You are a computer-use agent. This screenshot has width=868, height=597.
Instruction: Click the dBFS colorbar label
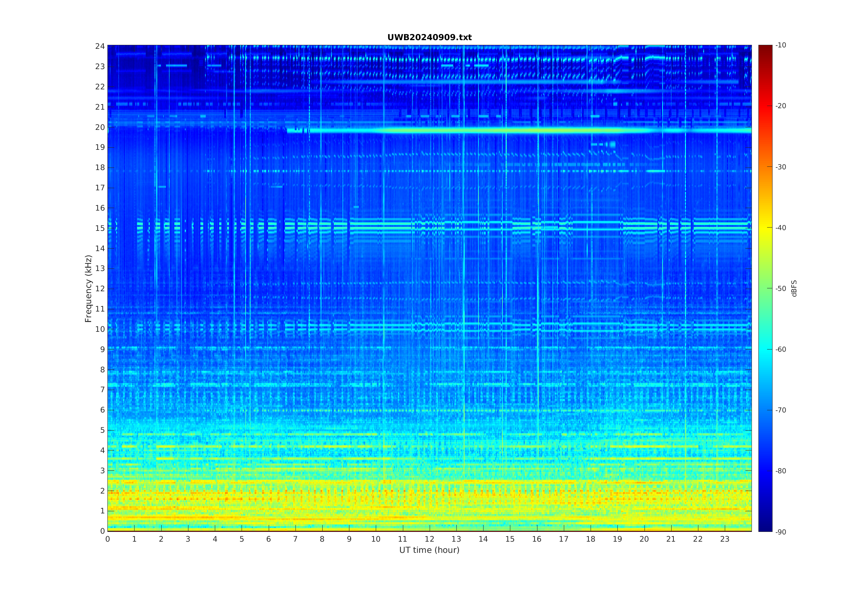click(x=794, y=288)
